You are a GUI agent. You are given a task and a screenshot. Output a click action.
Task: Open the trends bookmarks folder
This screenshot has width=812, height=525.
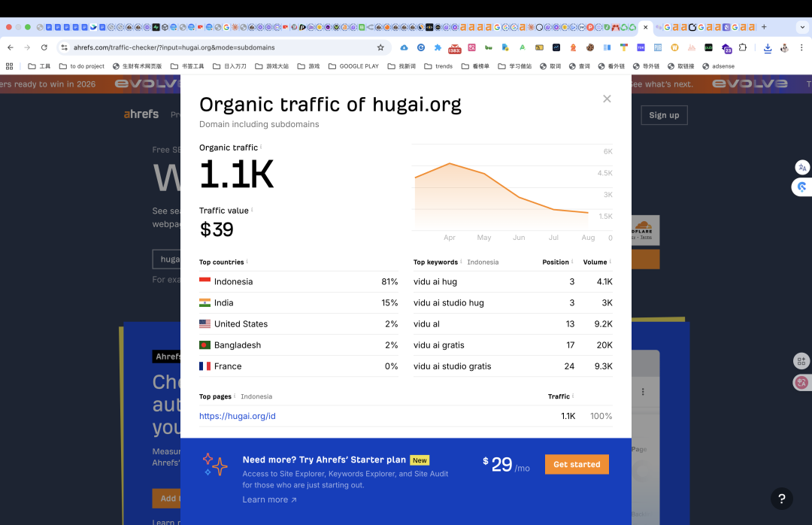pos(438,66)
